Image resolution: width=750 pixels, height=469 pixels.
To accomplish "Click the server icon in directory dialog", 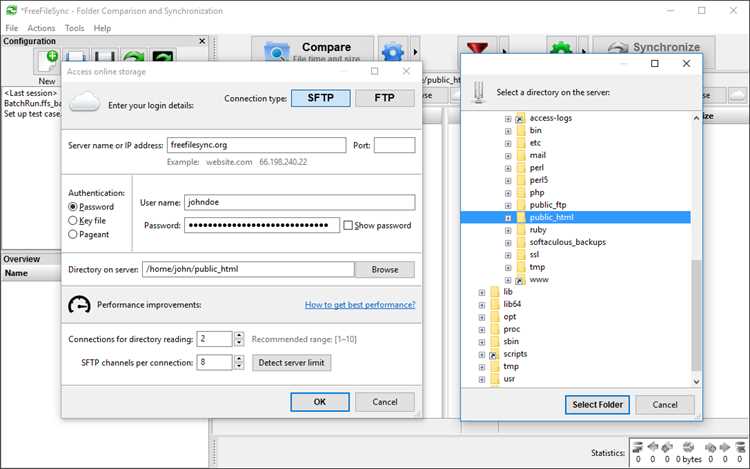I will point(478,92).
